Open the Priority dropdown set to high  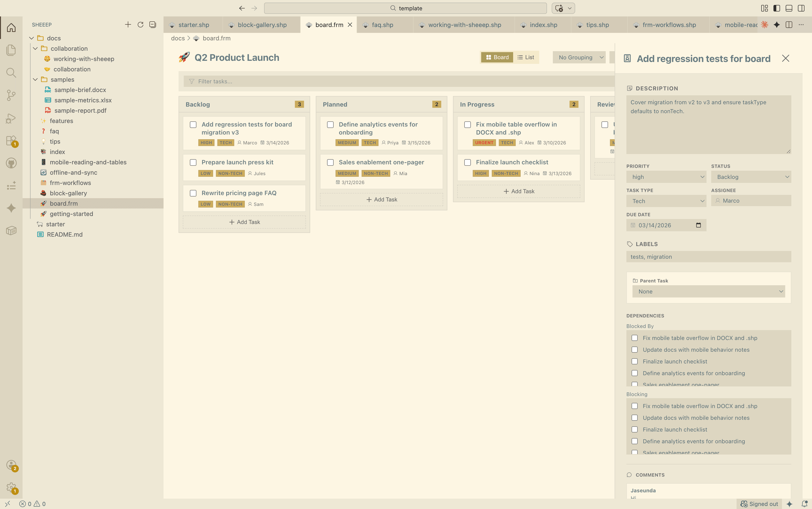[666, 177]
